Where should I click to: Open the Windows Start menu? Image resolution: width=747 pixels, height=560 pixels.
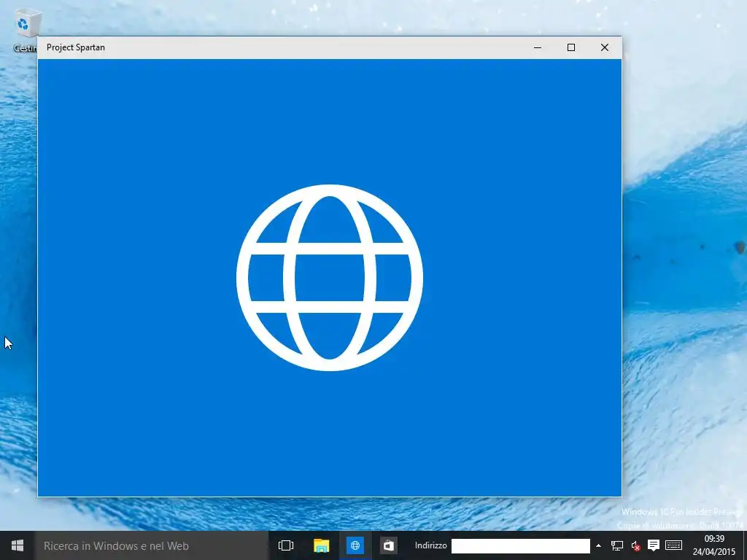[18, 545]
